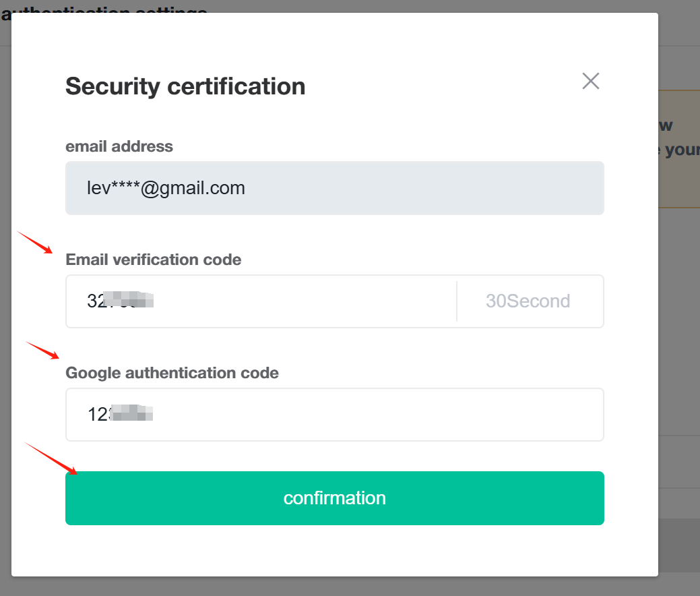
Task: Click the Email verification code heading
Action: point(153,260)
